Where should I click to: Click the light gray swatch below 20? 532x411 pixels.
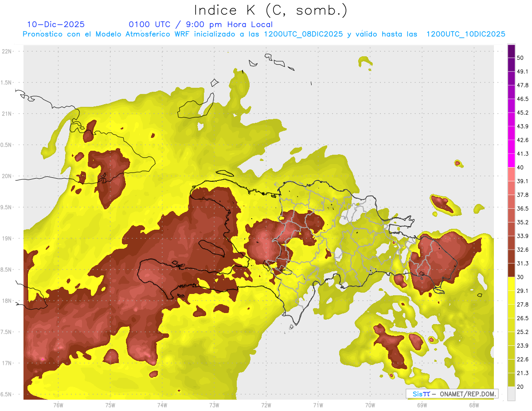[512, 393]
